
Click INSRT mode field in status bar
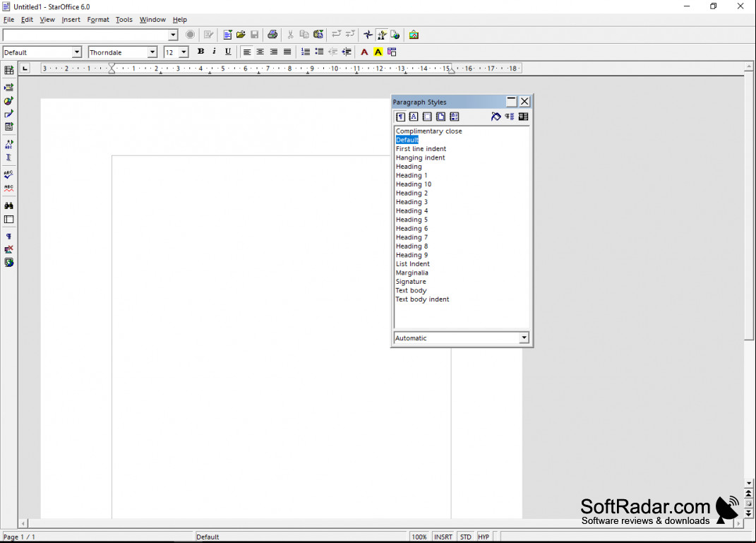click(443, 537)
